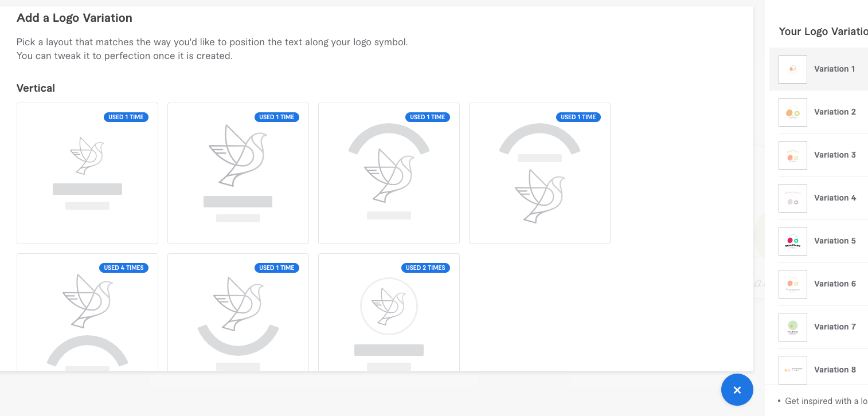Click the Variation 2 thumbnail image

(x=793, y=112)
